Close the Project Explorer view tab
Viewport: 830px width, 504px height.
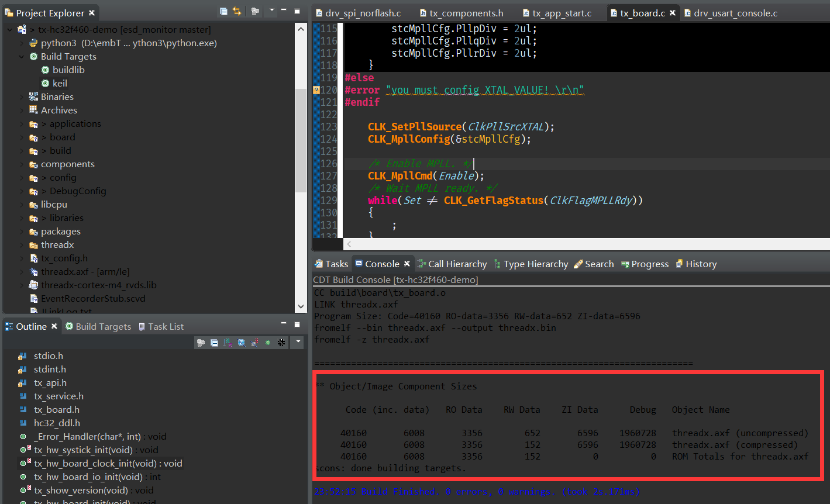pos(92,13)
